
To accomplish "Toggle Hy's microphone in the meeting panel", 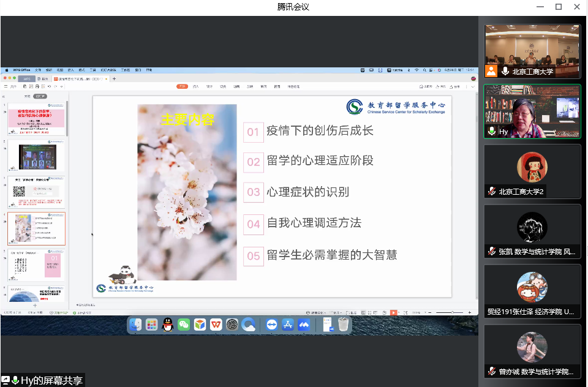I will (x=492, y=131).
